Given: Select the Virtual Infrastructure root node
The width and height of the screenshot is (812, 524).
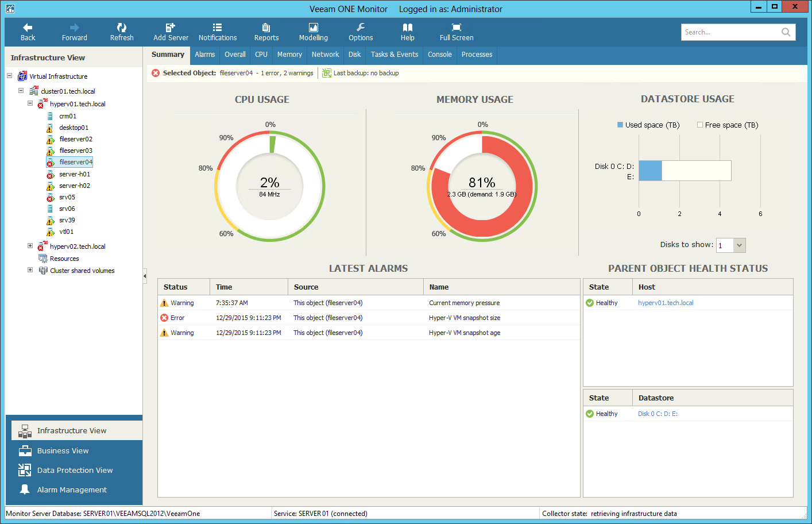Looking at the screenshot, I should [x=58, y=76].
